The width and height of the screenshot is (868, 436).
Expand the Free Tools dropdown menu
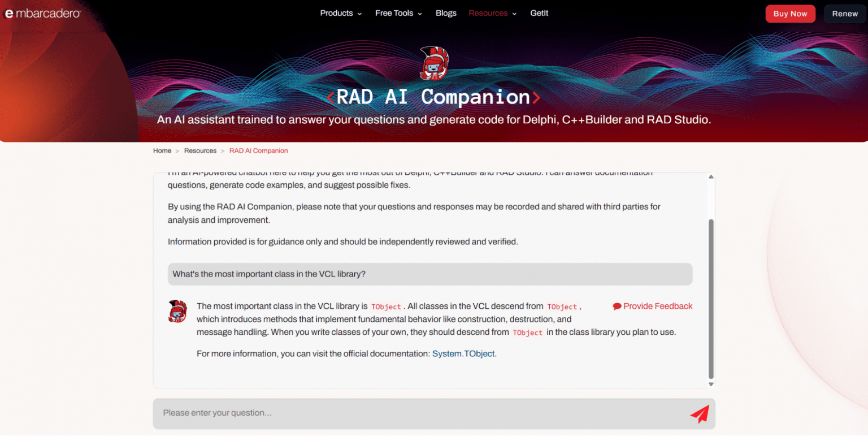pos(398,14)
